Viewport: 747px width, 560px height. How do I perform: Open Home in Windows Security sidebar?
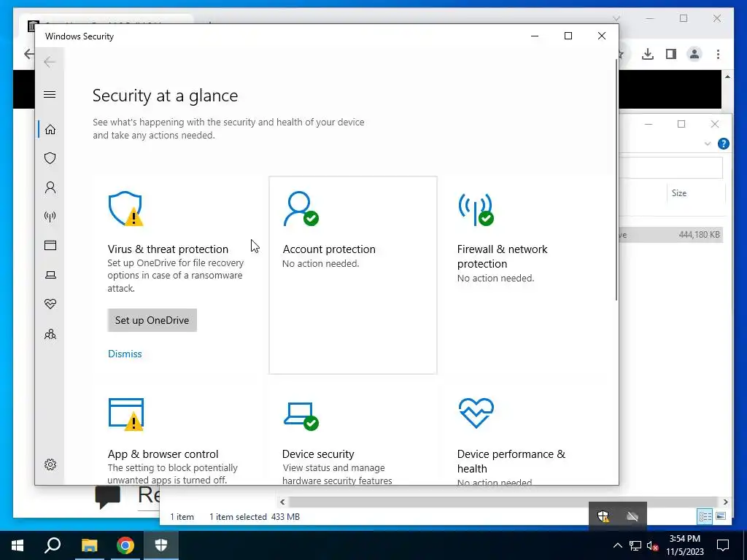(x=50, y=130)
